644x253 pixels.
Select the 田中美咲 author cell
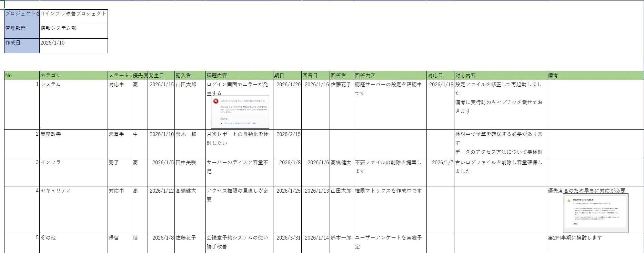[x=190, y=172]
